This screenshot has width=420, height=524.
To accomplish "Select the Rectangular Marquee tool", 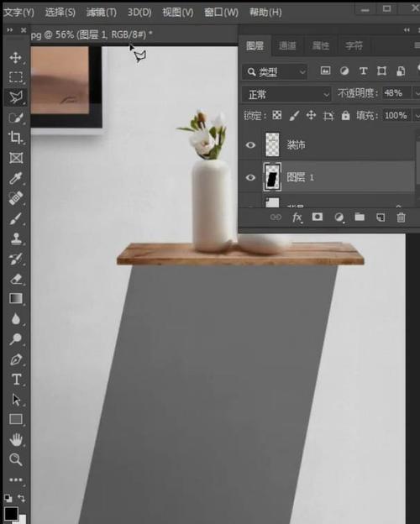I will [15, 77].
